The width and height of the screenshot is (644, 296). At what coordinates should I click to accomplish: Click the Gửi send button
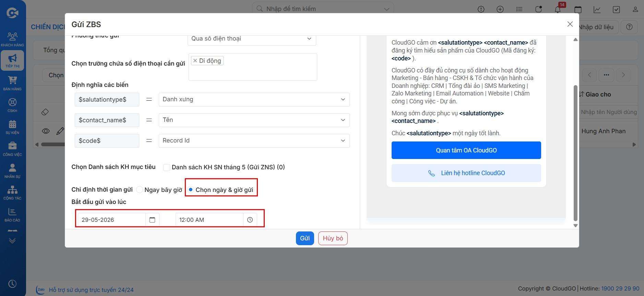coord(305,238)
